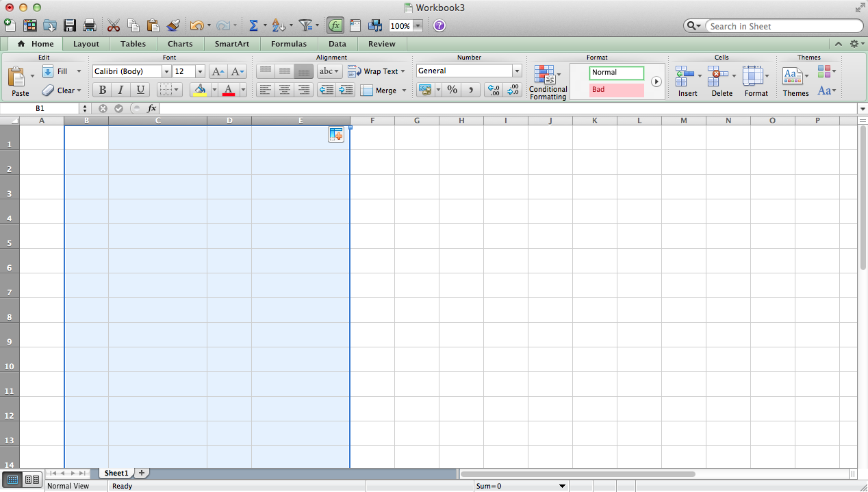Open Excel Help with purple question icon

point(439,25)
